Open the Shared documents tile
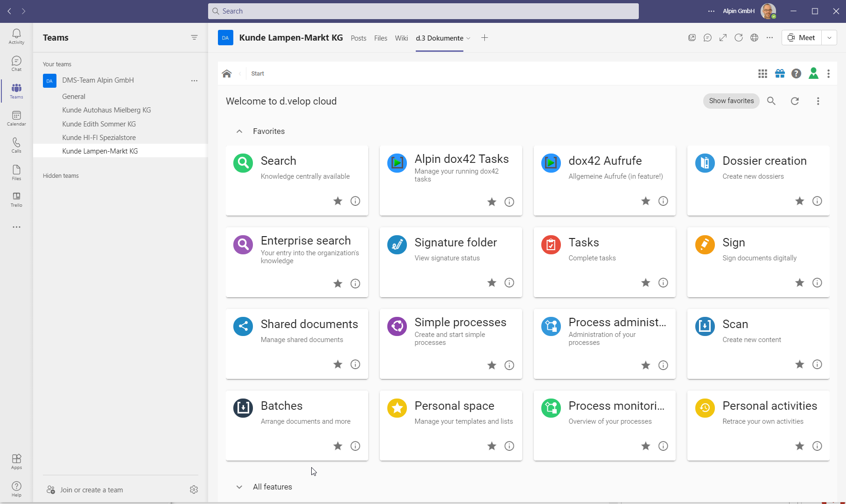Image resolution: width=846 pixels, height=504 pixels. tap(297, 344)
